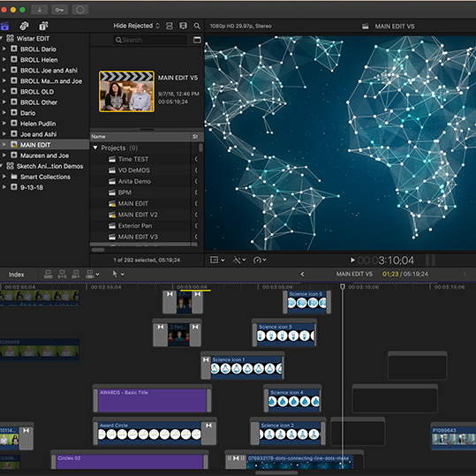Open the Photos and Audio sidebar icon

(25, 26)
